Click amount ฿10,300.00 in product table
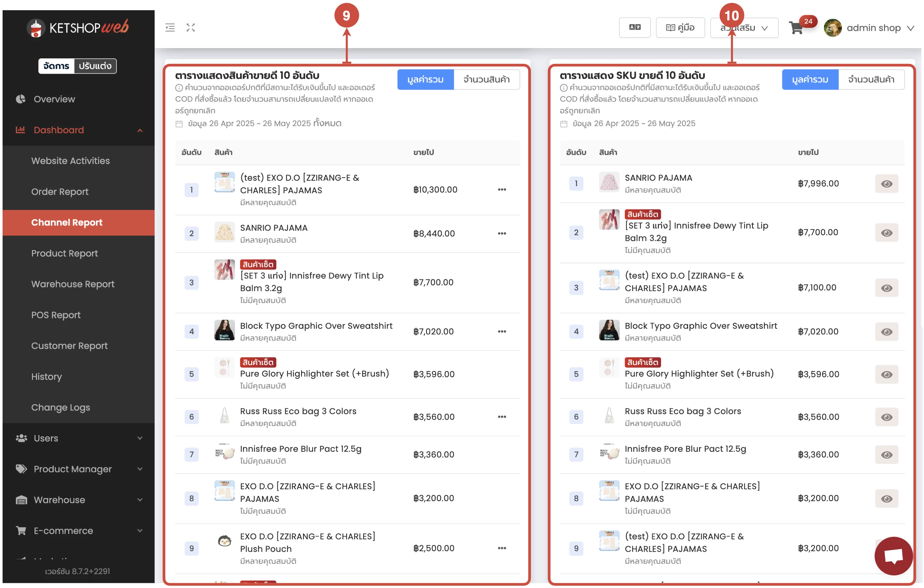Screen dimensions: 924x588 click(435, 190)
